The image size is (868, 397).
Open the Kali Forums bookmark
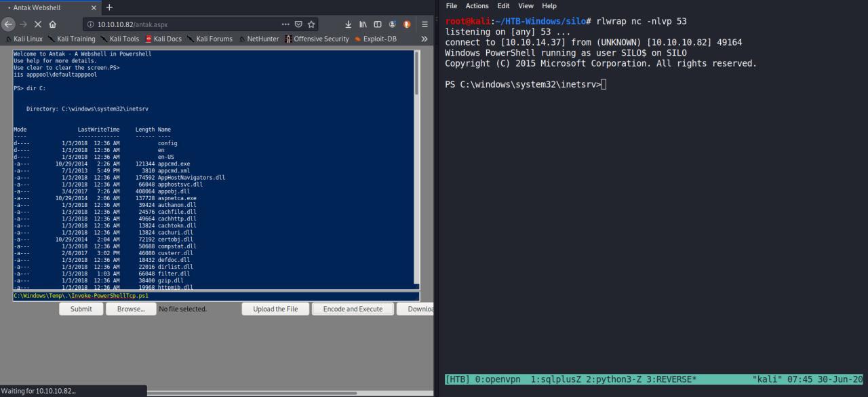click(x=210, y=39)
